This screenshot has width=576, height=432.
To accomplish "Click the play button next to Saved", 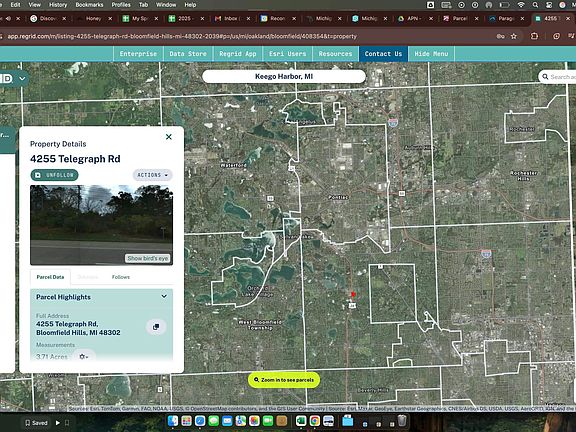I will 58,423.
